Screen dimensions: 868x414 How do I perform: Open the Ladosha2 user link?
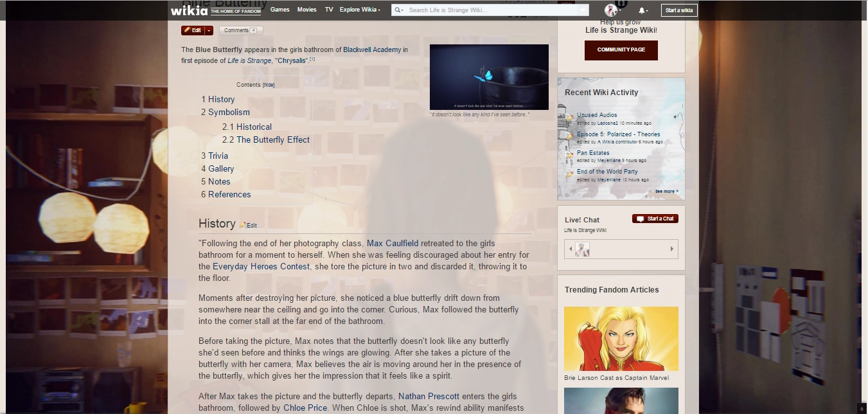pos(608,123)
